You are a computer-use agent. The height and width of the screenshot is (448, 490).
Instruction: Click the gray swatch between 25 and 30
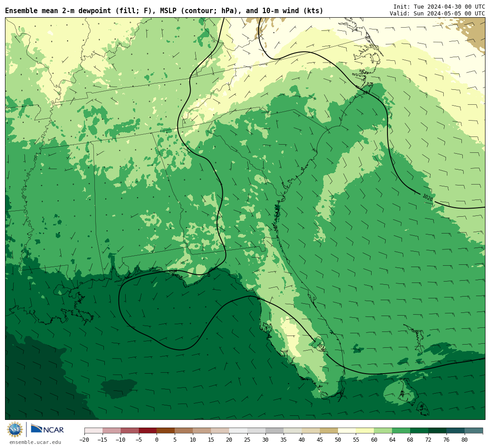(x=256, y=431)
